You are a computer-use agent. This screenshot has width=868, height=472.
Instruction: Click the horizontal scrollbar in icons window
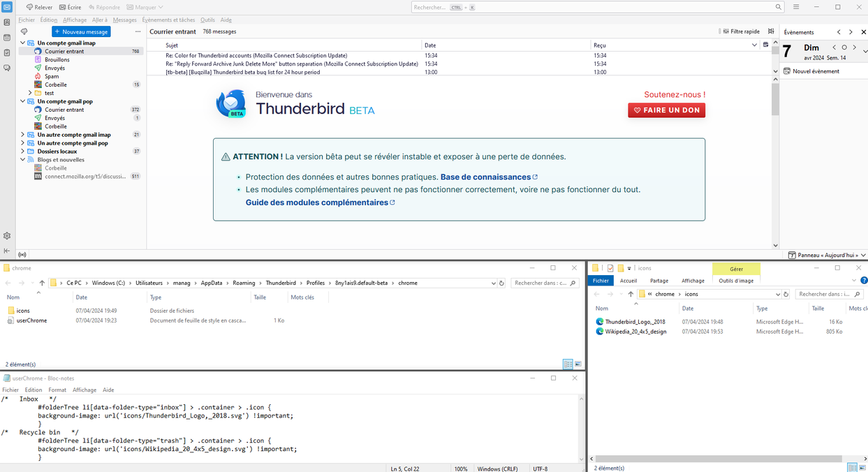(x=719, y=459)
